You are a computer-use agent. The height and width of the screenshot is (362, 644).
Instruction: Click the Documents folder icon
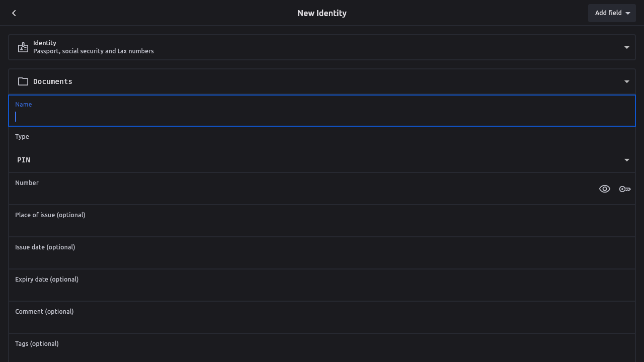[23, 81]
